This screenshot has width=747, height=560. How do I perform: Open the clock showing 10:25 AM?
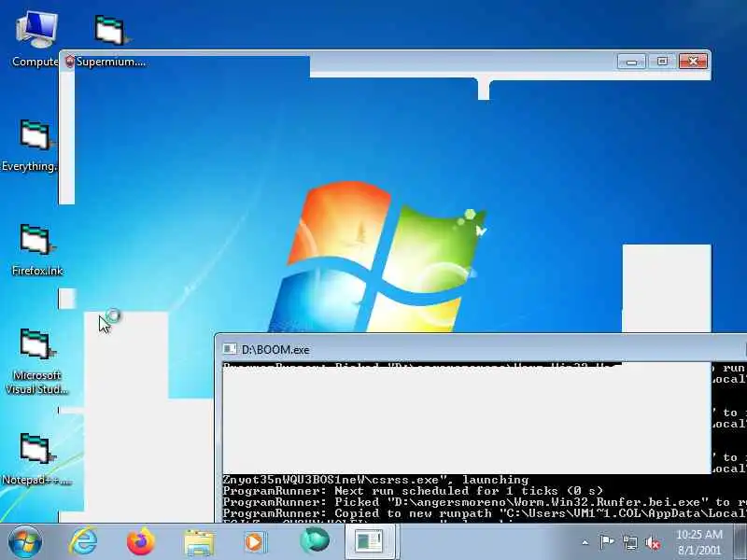699,542
